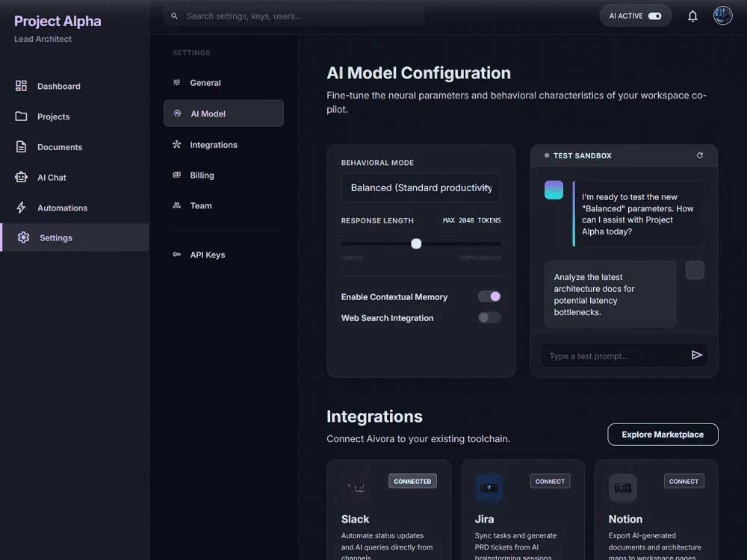Click the Jira integration logo

(489, 488)
